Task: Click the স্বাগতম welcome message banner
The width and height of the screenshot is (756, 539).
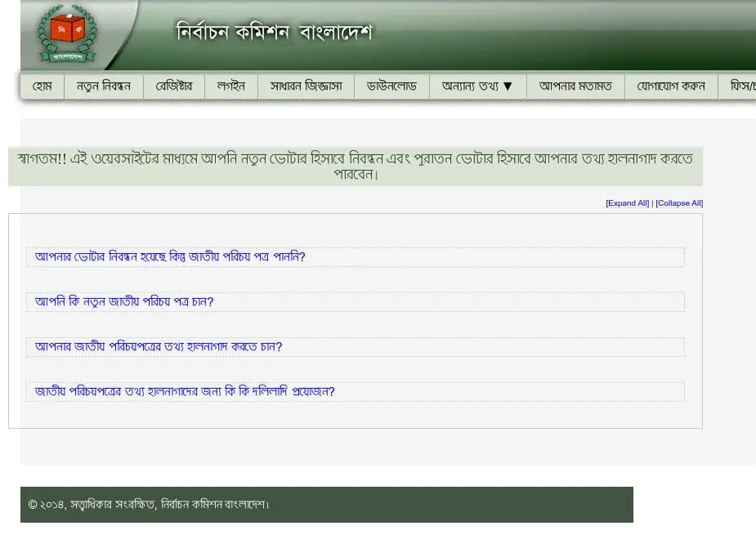Action: pyautogui.click(x=356, y=166)
